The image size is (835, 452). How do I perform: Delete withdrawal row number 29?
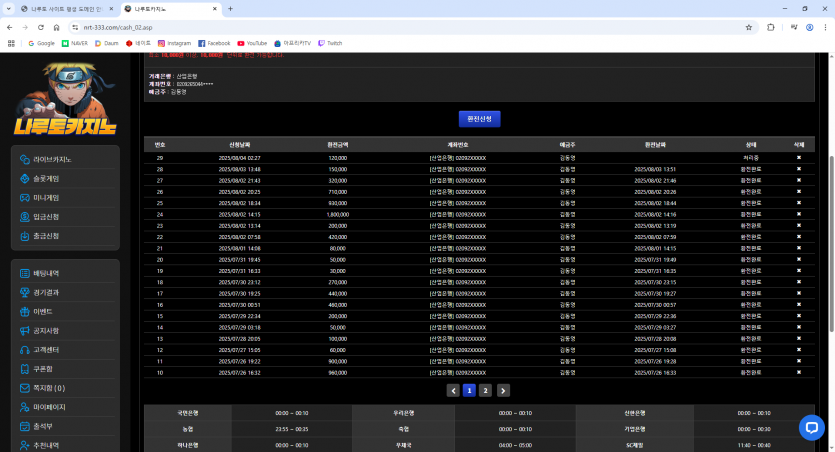[x=799, y=158]
